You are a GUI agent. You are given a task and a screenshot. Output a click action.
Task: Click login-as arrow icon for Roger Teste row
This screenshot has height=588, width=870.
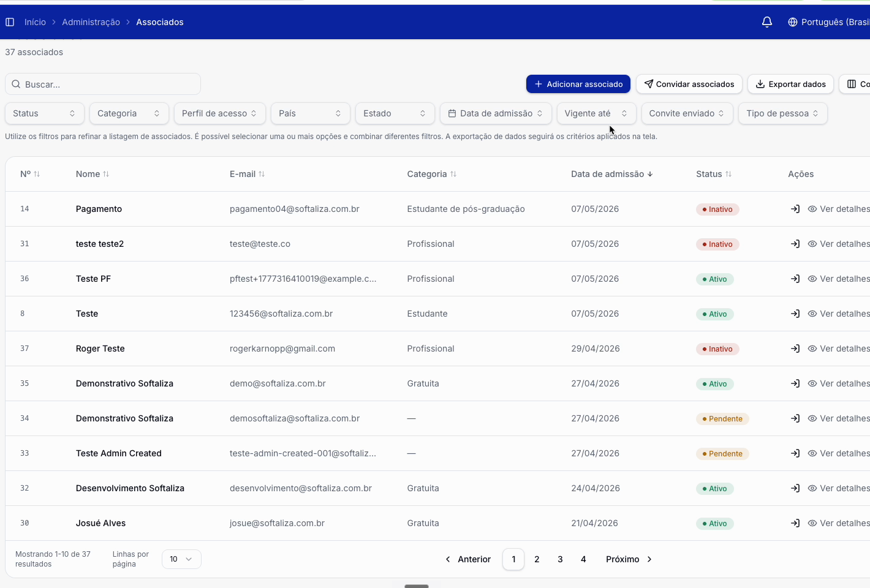[795, 349]
